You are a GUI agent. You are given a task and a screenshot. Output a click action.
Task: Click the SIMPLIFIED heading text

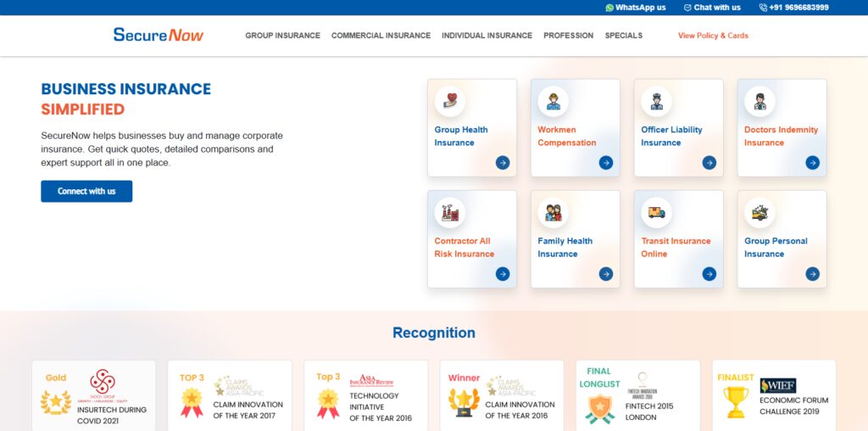[x=83, y=109]
